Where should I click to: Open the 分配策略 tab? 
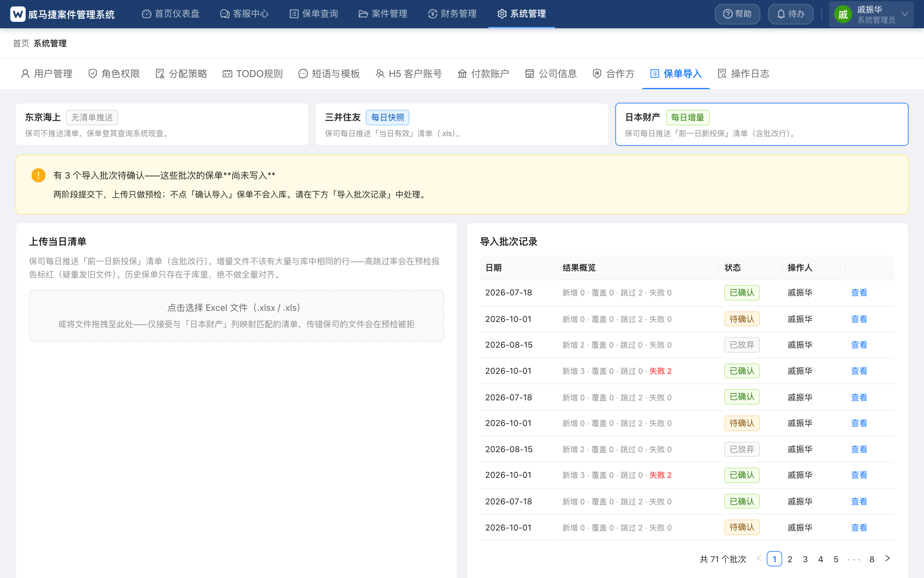[181, 74]
